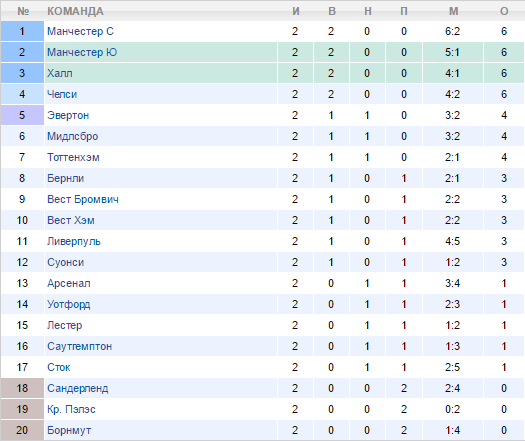Open the Арсенал team page
The width and height of the screenshot is (525, 441).
tap(69, 283)
